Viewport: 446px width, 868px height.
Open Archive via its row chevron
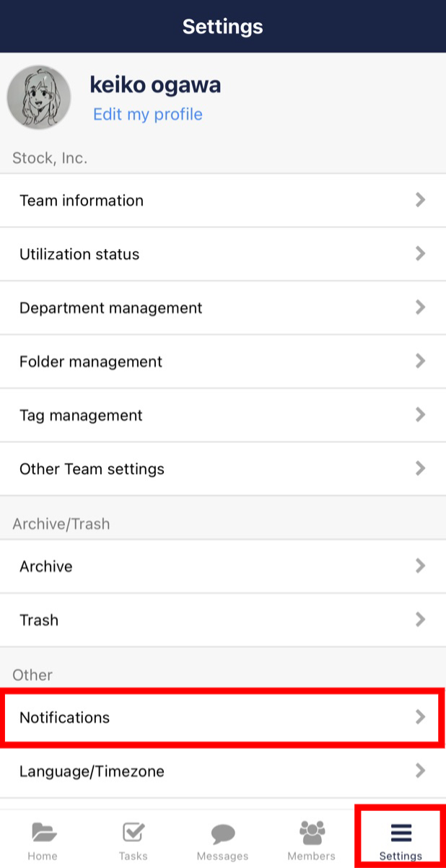(421, 566)
